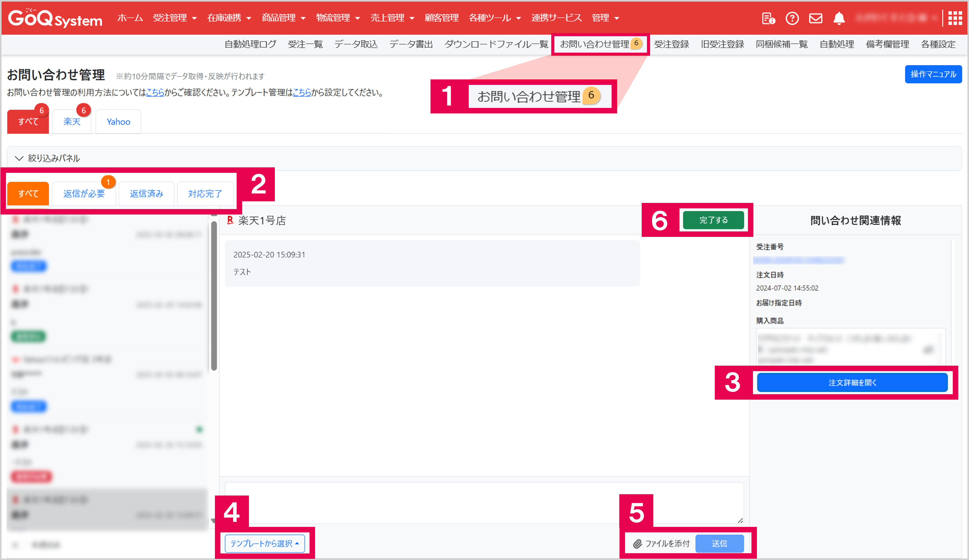Open 受注登録 submenu item
This screenshot has height=560, width=969.
coord(671,44)
